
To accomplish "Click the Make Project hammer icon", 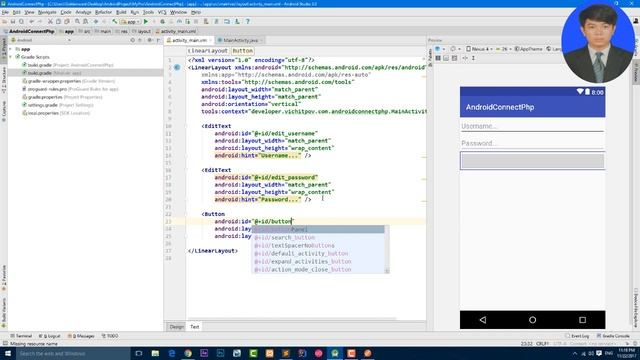I will [x=115, y=22].
